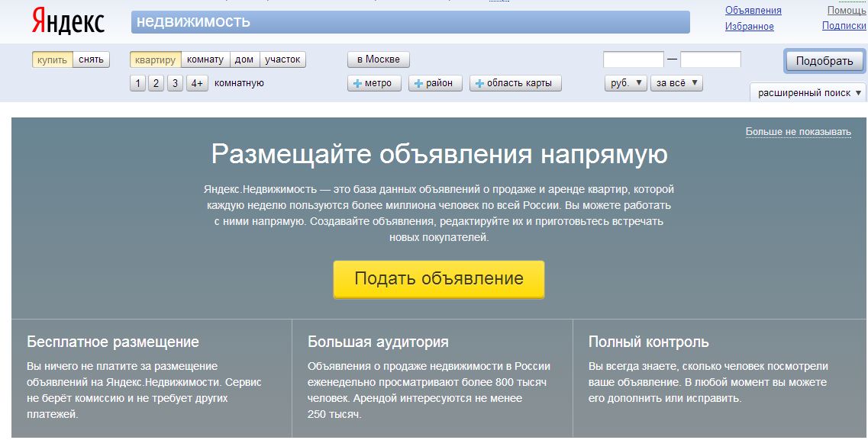This screenshot has height=440, width=868.
Task: Choose квартиру property type
Action: coord(156,59)
